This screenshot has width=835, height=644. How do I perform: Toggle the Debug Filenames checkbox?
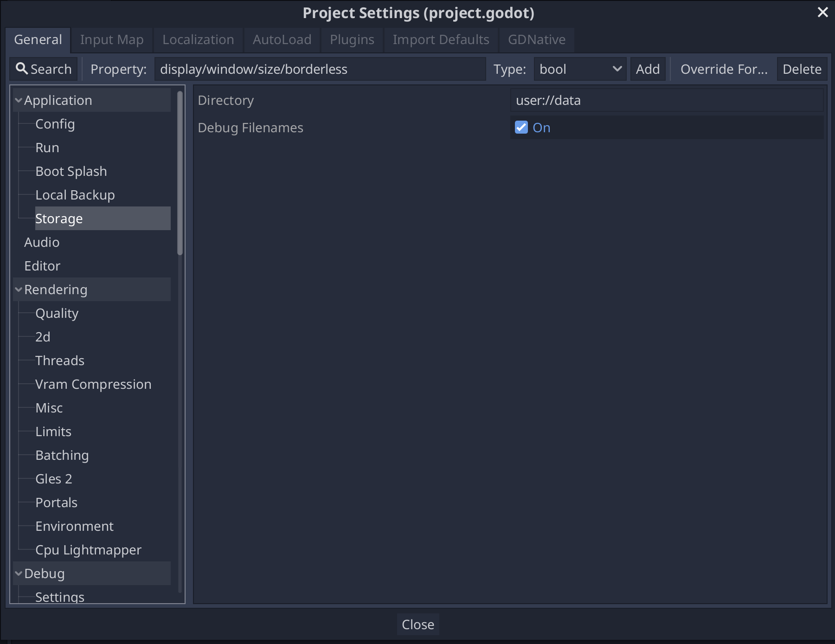pos(521,127)
